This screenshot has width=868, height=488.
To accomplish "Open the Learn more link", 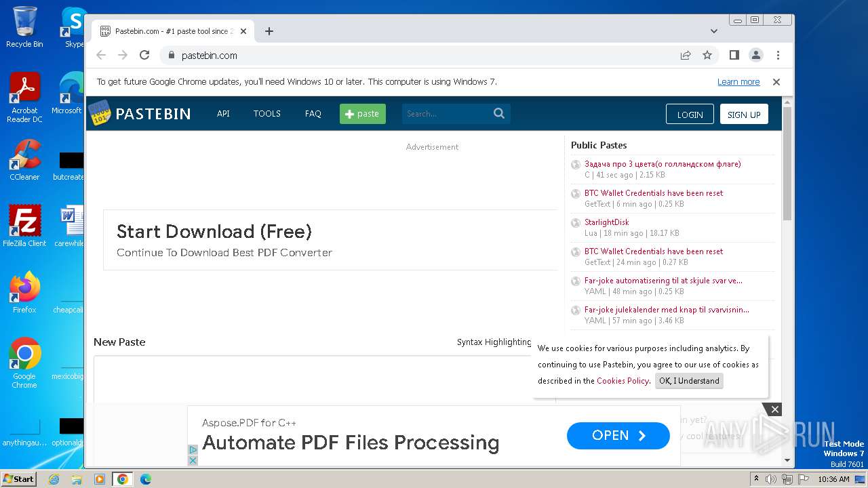I will tap(738, 82).
